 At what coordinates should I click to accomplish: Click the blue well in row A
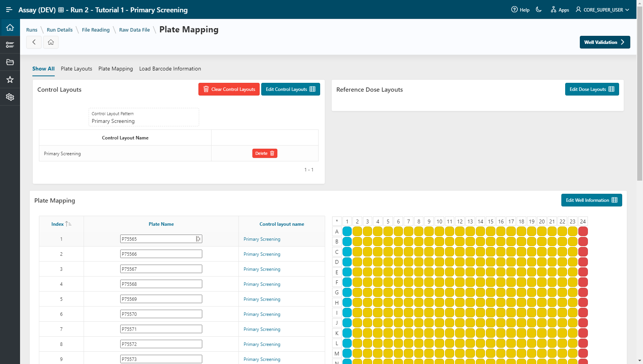pos(347,231)
